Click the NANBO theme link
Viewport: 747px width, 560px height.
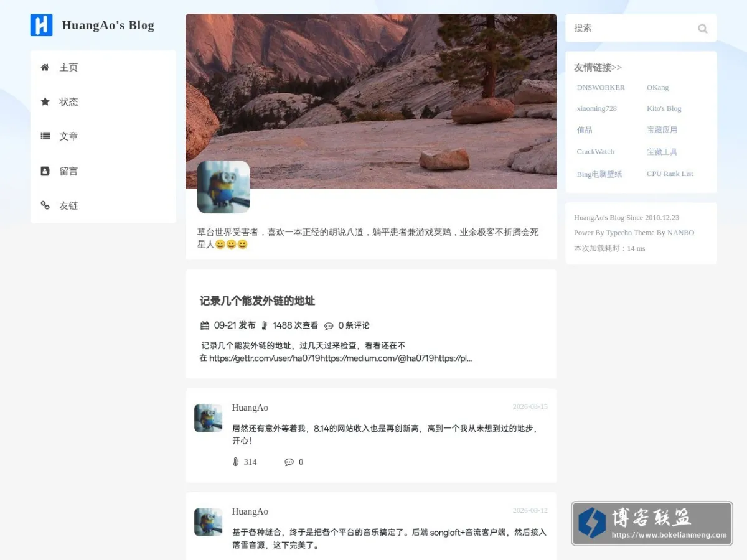[x=680, y=233]
